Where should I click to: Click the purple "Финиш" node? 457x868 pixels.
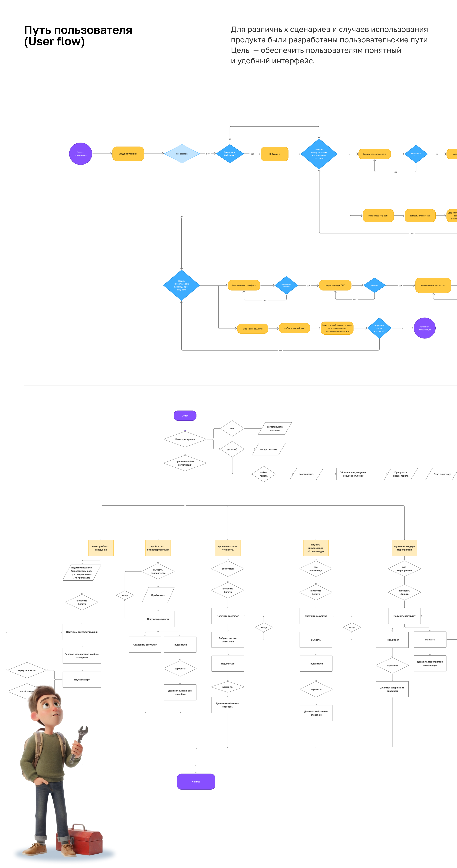[x=196, y=781]
